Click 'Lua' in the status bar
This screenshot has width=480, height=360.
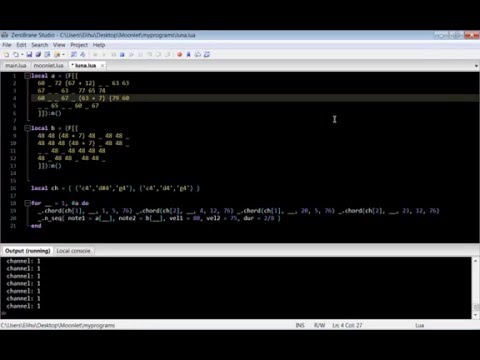tap(420, 325)
